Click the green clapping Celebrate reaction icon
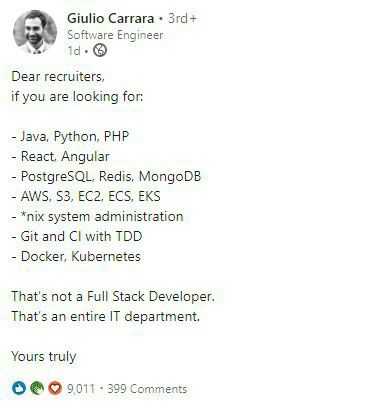The width and height of the screenshot is (381, 402). coord(37,388)
